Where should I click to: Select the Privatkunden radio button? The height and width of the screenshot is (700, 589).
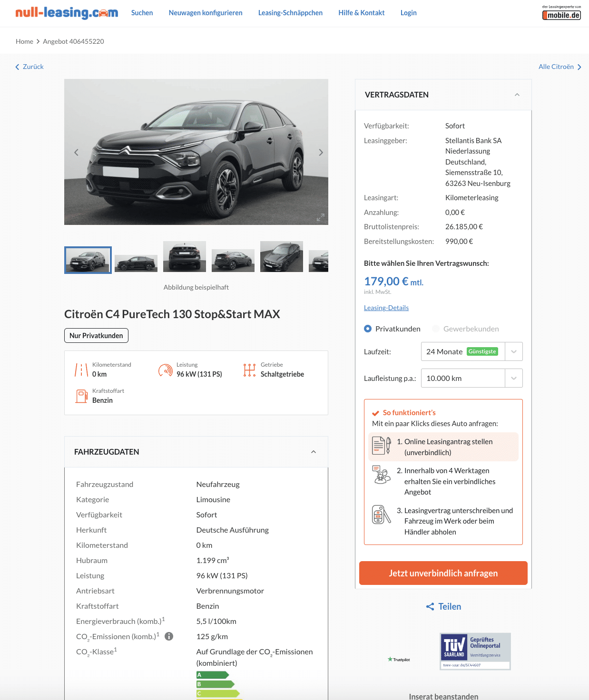368,329
